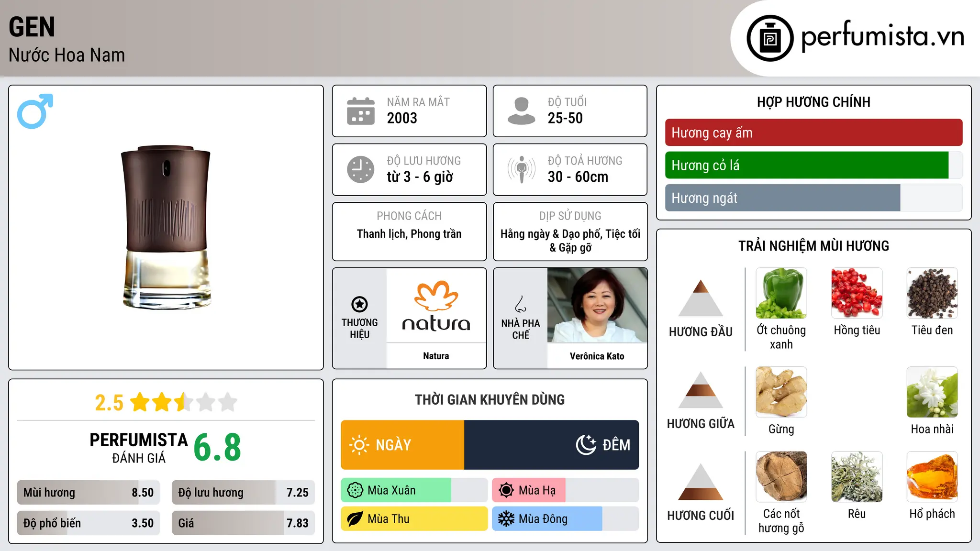Click the Hương đầu label
The image size is (980, 551).
701,332
